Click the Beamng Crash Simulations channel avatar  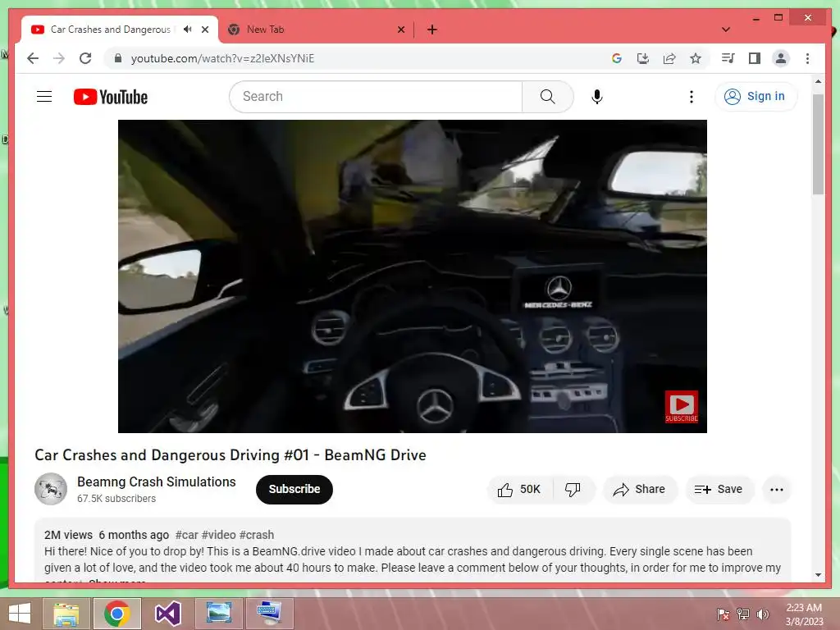coord(51,489)
